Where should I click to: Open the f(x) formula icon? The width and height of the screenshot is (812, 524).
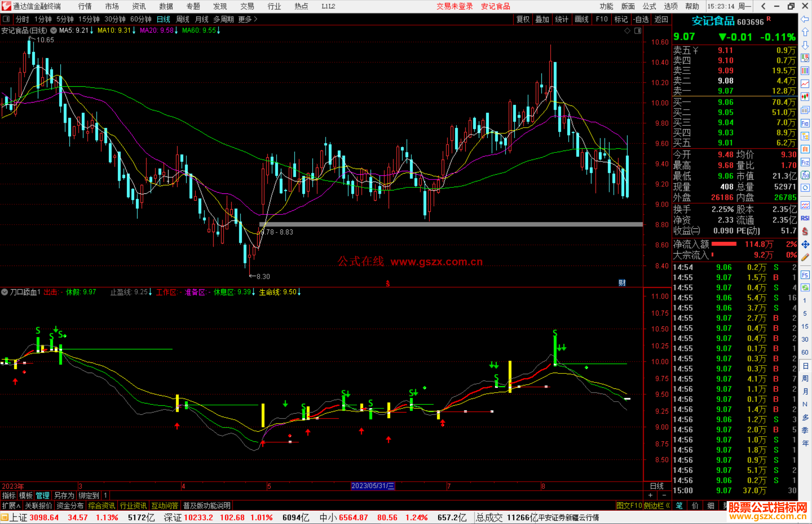805,175
